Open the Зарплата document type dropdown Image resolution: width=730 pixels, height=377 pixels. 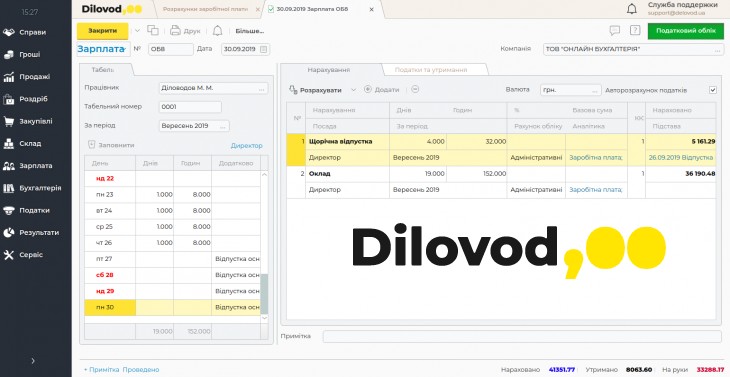point(103,49)
